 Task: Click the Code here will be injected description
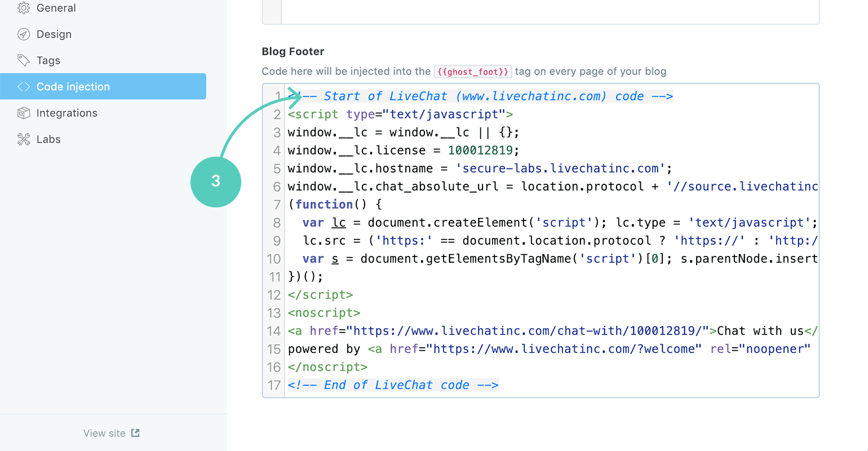pos(464,72)
